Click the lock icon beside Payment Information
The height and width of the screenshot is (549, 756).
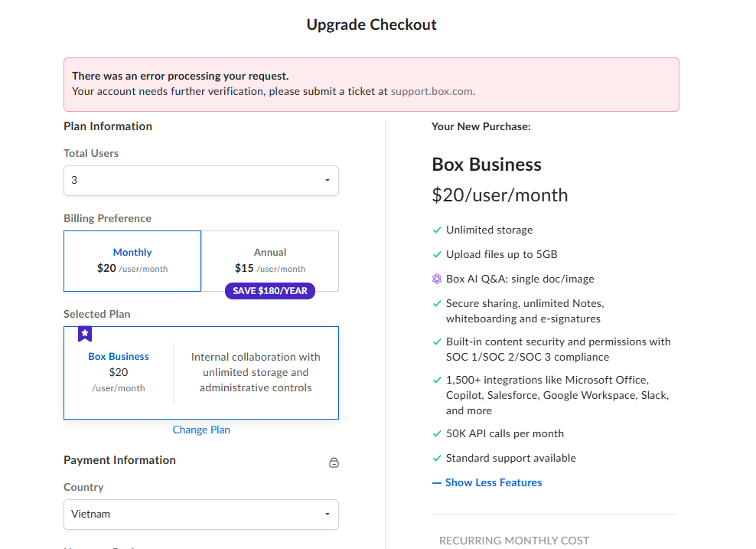tap(334, 462)
